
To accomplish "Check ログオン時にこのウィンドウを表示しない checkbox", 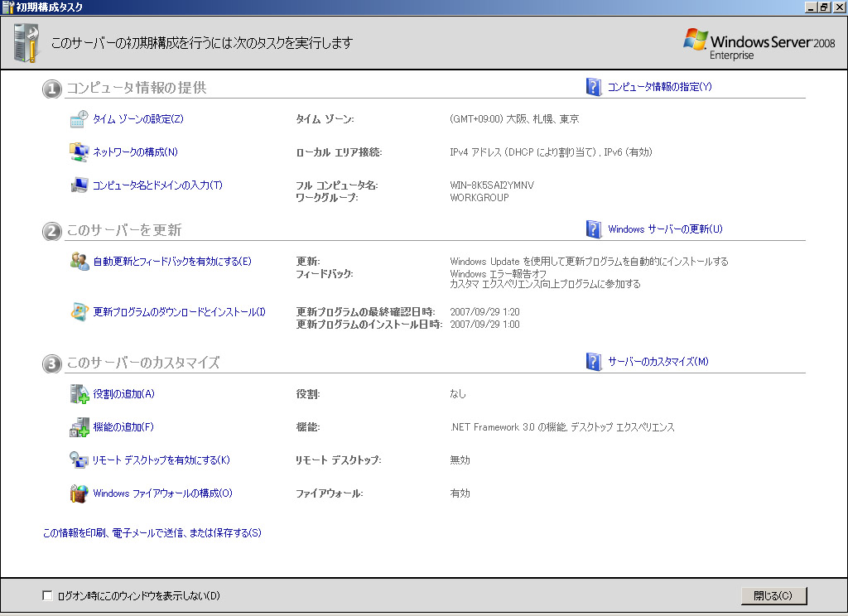I will pyautogui.click(x=47, y=595).
